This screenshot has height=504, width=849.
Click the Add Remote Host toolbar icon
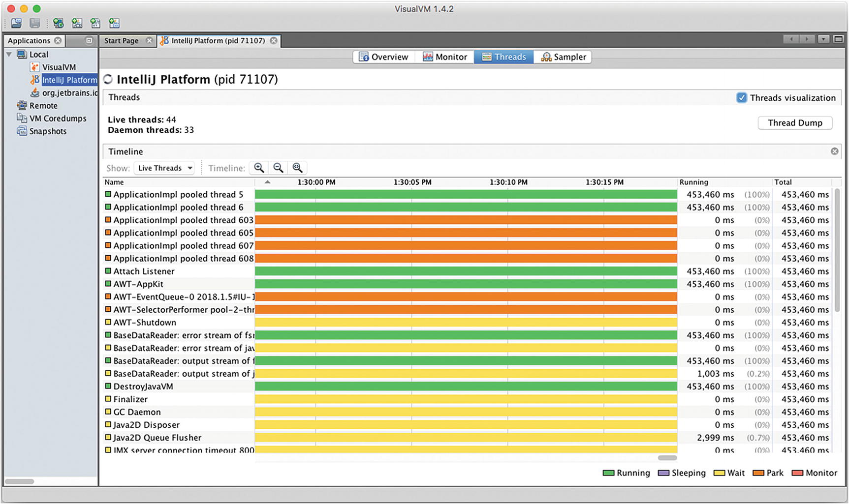point(58,23)
